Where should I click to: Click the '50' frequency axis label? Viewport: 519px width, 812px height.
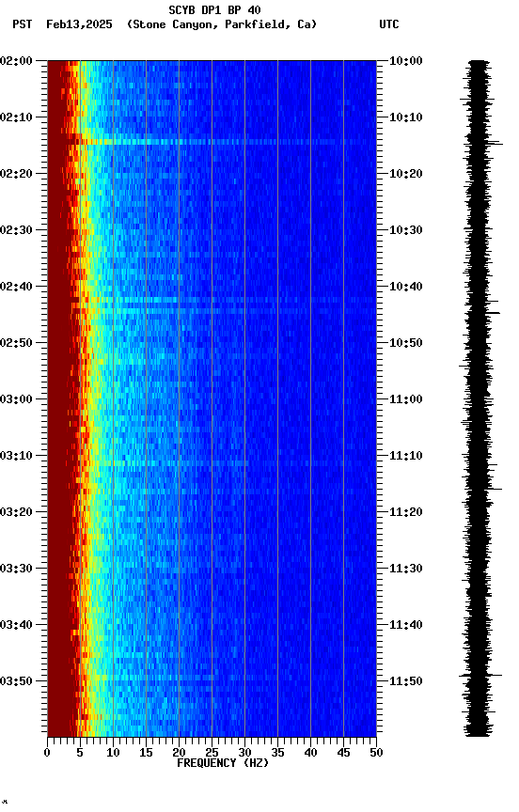pos(376,753)
